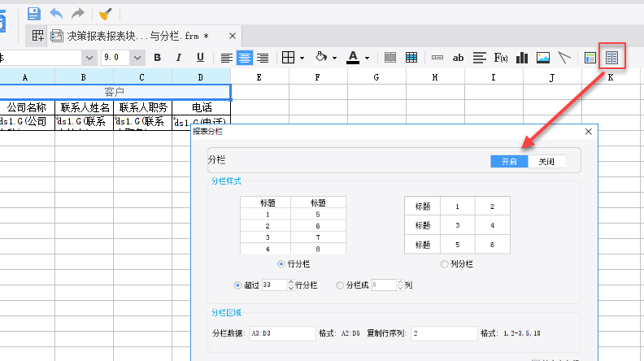644x361 pixels.
Task: Expand the cell border style dropdown arrow
Action: pos(302,58)
